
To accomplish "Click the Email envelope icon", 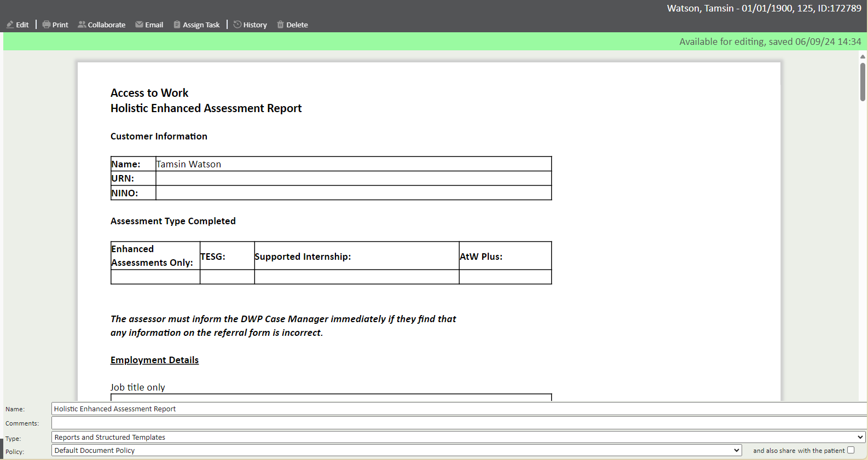I will [x=140, y=25].
